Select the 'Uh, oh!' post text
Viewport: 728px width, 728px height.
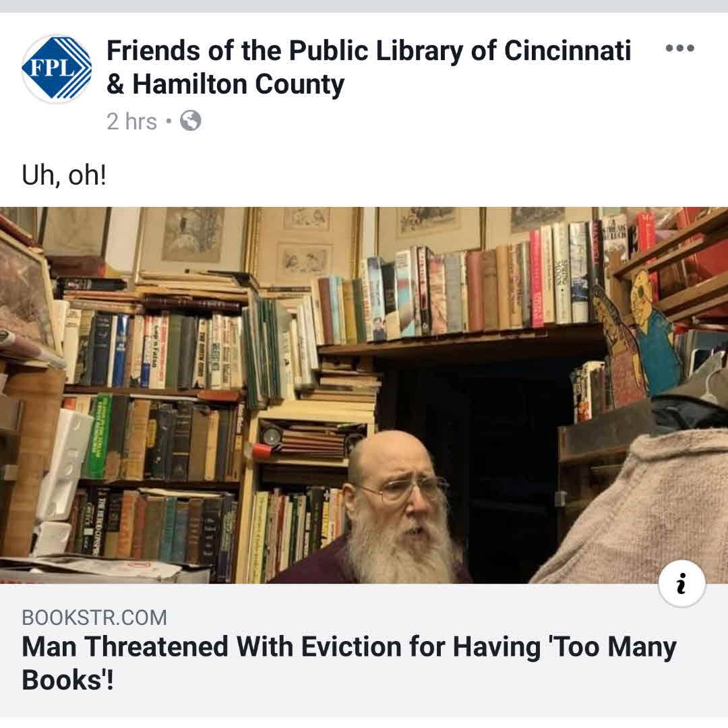pyautogui.click(x=64, y=175)
